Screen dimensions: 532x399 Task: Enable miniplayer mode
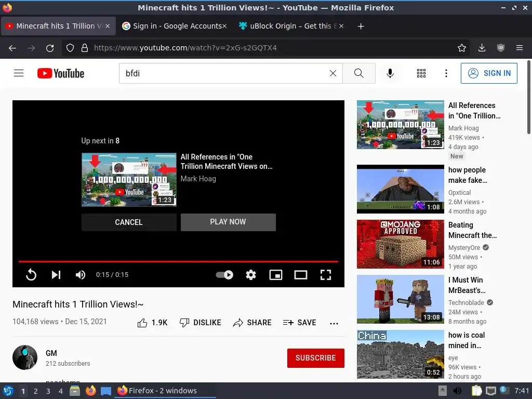[x=275, y=274]
